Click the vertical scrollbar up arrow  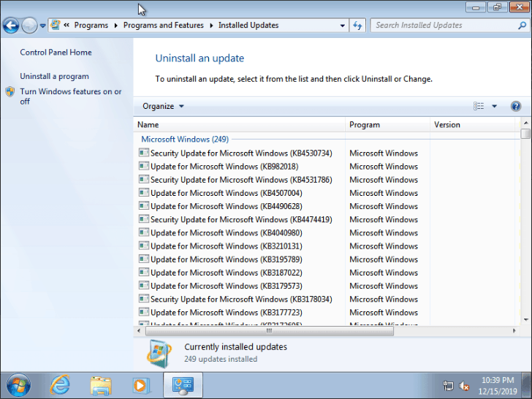point(525,123)
